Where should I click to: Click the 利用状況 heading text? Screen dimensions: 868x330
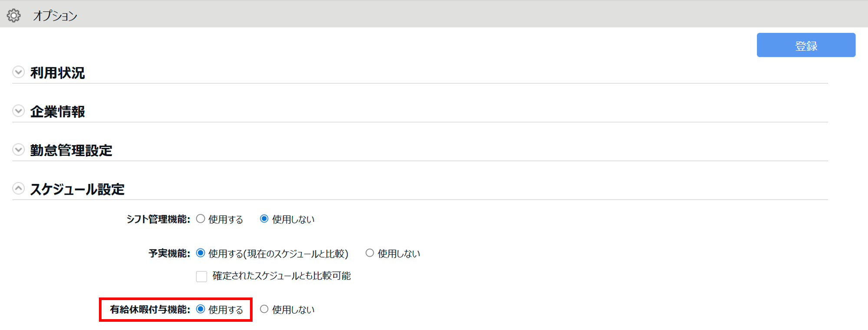click(57, 73)
